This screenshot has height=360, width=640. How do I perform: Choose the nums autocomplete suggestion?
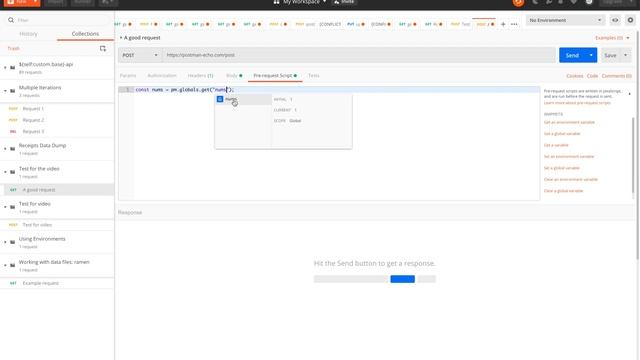[243, 99]
